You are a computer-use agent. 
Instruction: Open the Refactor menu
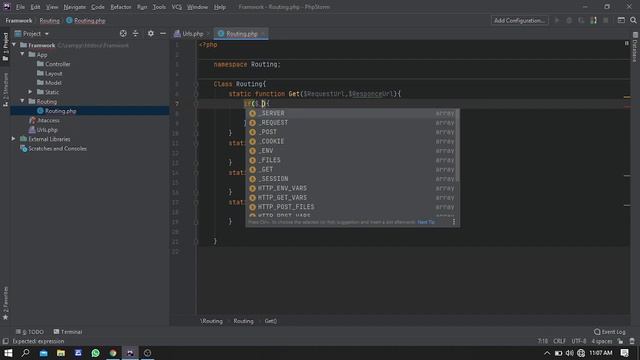coord(121,7)
